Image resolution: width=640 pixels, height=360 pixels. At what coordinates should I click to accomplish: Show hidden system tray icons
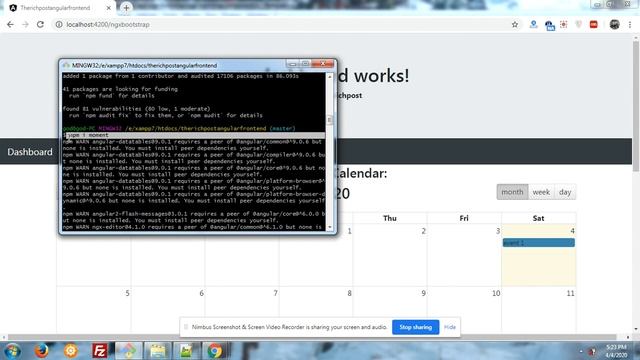pos(581,351)
